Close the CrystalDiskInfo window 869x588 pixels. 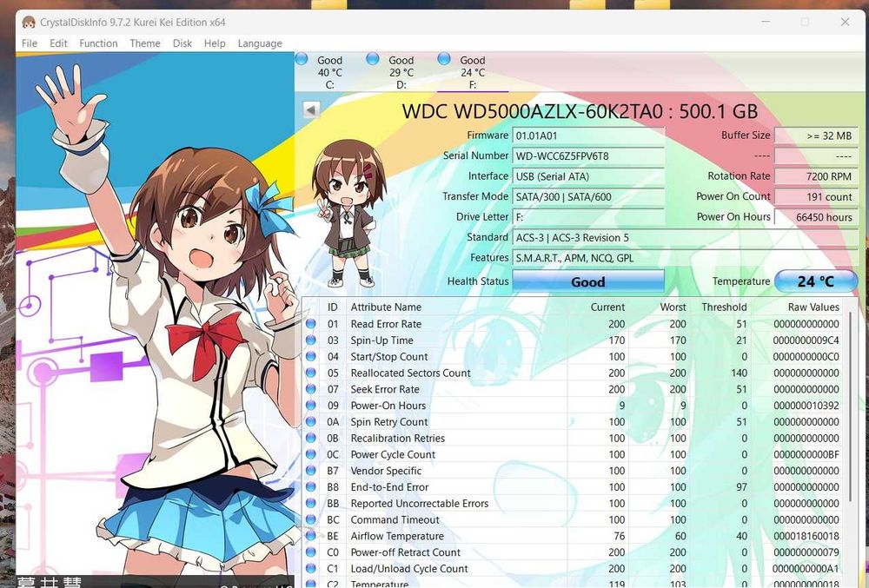click(845, 22)
